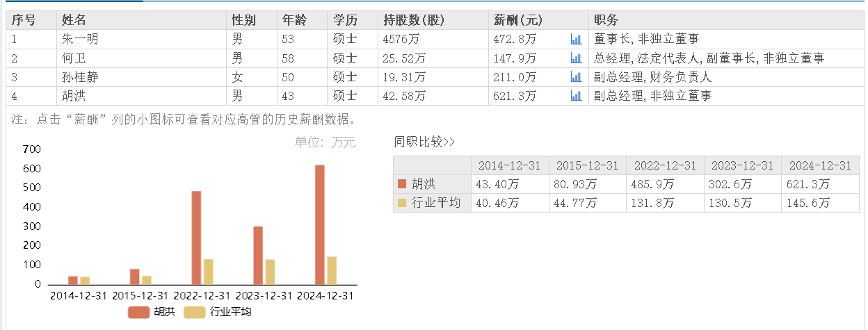868x330 pixels.
Task: Click comparison table header 2022-12-31
Action: pyautogui.click(x=665, y=165)
